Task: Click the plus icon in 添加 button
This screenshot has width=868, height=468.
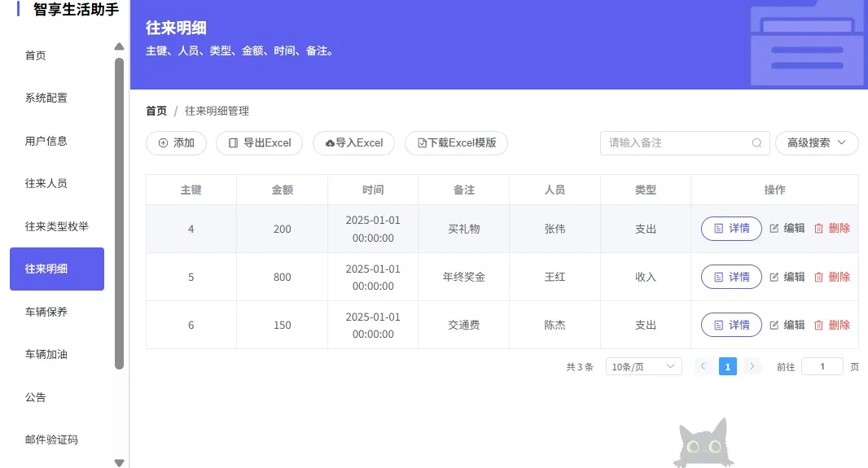Action: [x=163, y=142]
